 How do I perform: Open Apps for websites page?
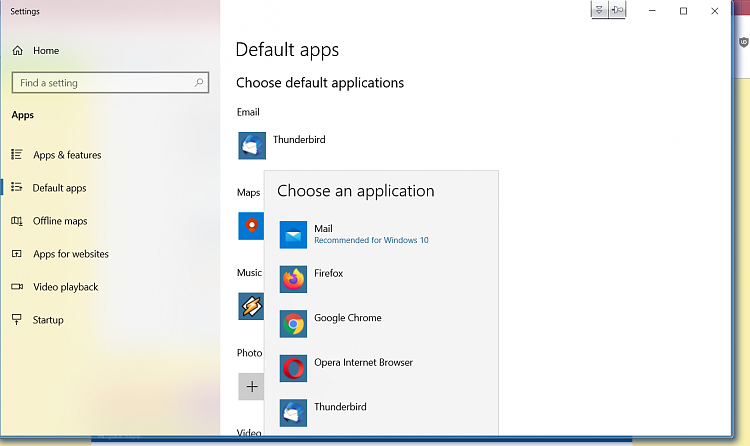[70, 254]
